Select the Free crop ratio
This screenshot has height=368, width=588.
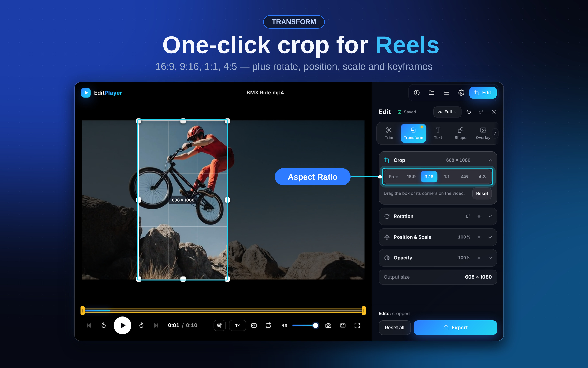pos(393,177)
